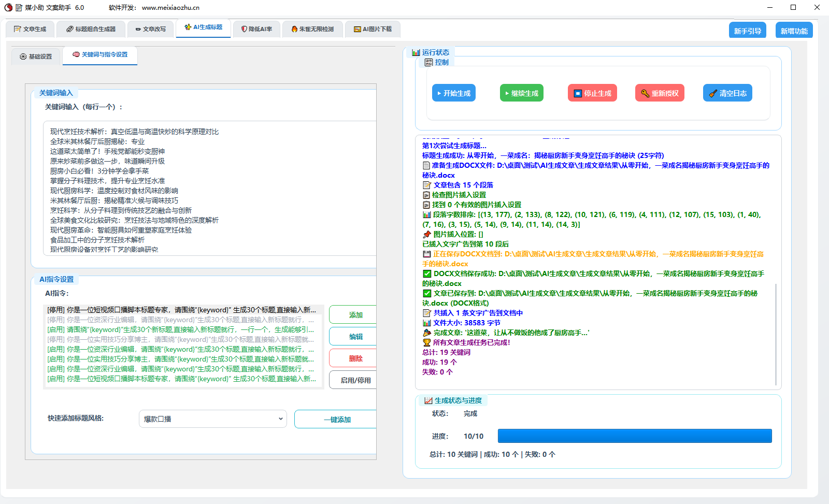Open the 新手引导 guide
829x504 pixels.
click(x=747, y=31)
